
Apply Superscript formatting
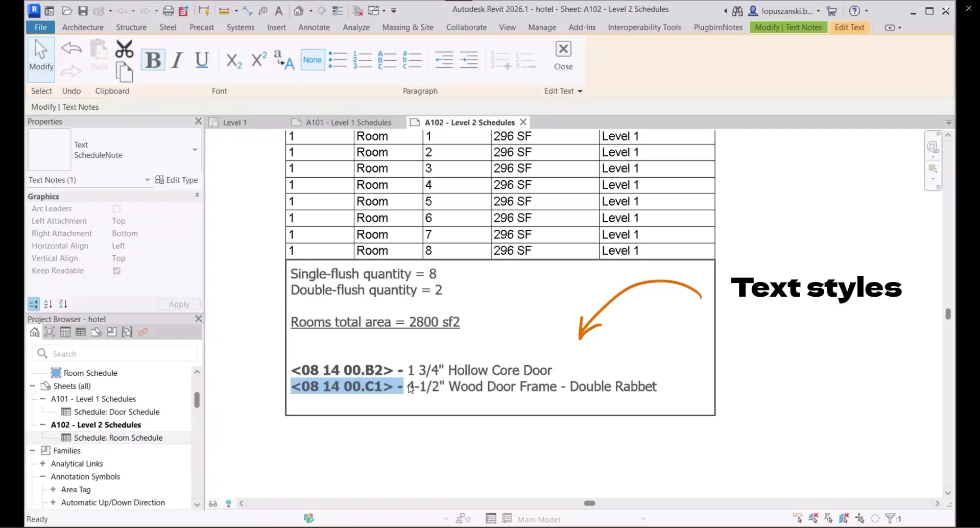point(259,60)
